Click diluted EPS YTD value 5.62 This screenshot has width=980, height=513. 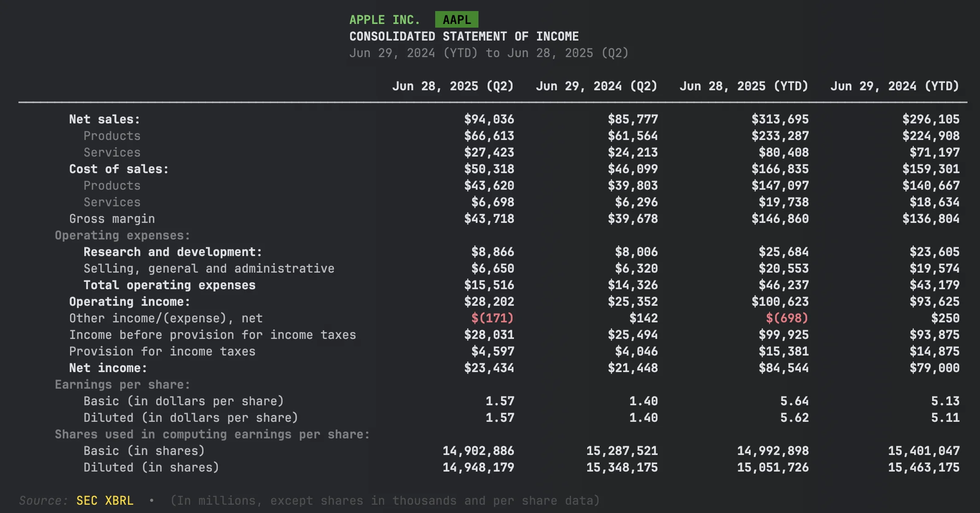[794, 418]
